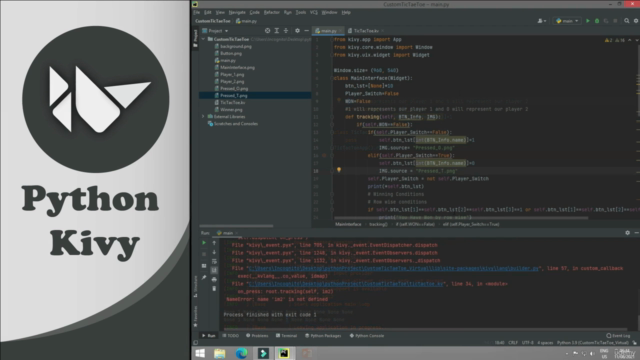Open the main run configuration dropdown
This screenshot has width=640, height=360.
click(567, 21)
